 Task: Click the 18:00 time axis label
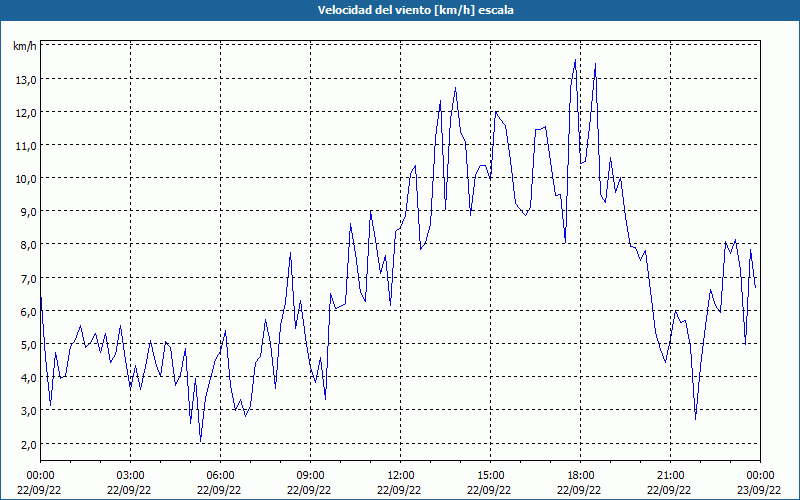581,476
